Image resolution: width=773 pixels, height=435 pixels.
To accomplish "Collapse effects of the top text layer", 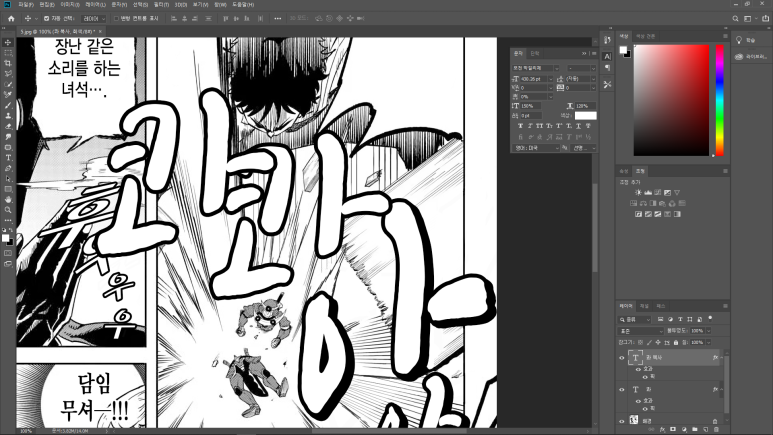I will coord(721,358).
